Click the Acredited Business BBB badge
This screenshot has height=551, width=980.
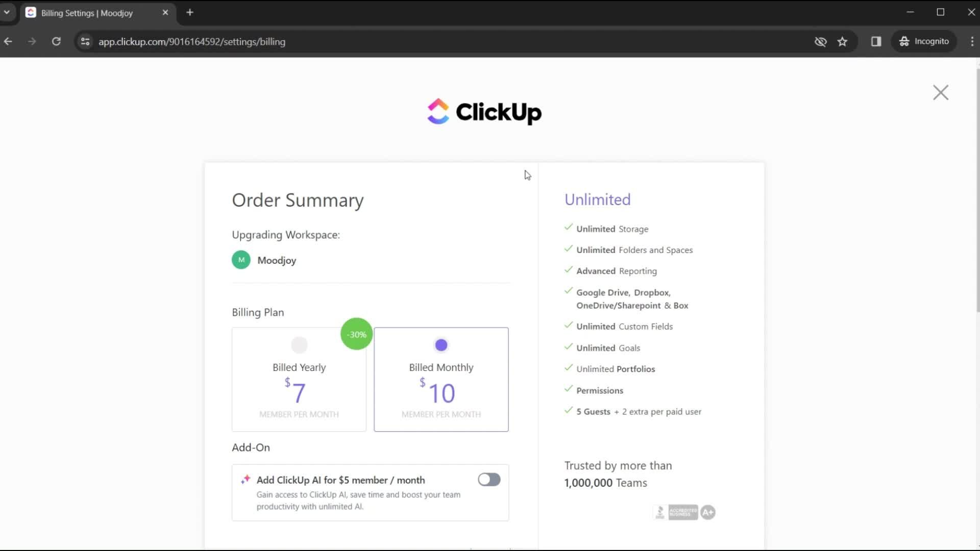point(682,511)
